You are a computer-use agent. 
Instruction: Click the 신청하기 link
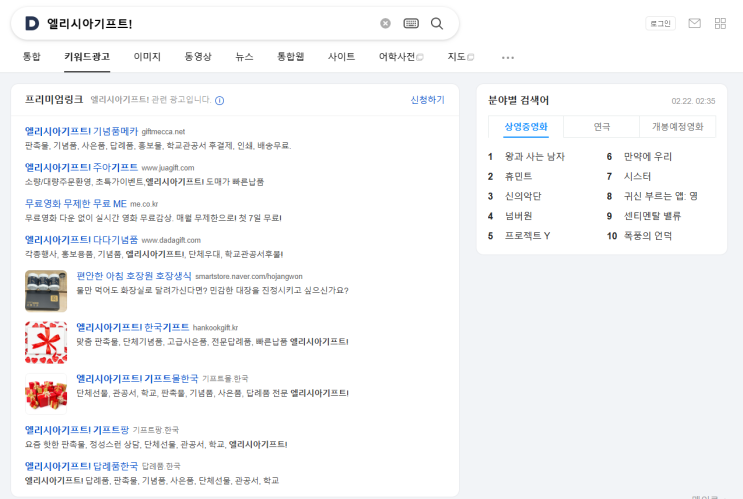coord(427,100)
